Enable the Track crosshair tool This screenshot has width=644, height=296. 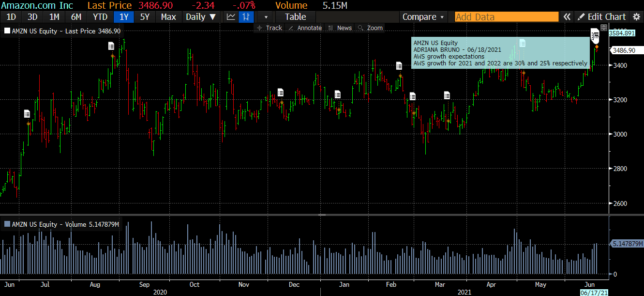click(x=270, y=28)
